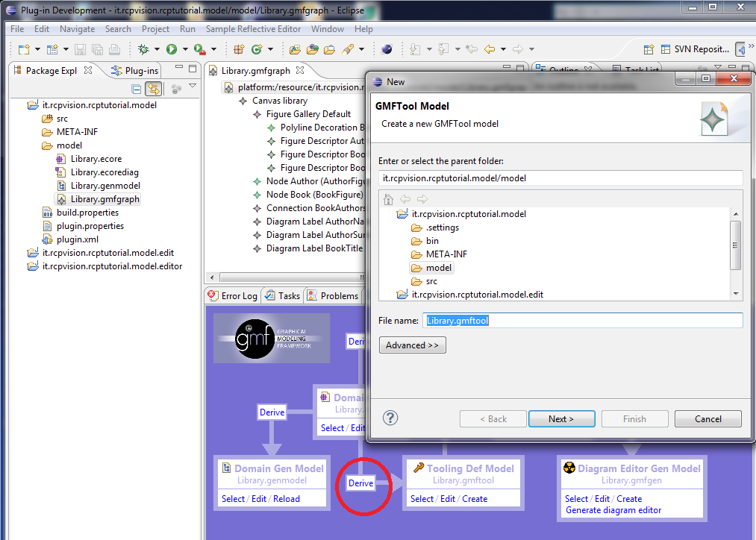Viewport: 756px width, 540px height.
Task: Select Library.ecore in Package Explorer
Action: [x=90, y=159]
